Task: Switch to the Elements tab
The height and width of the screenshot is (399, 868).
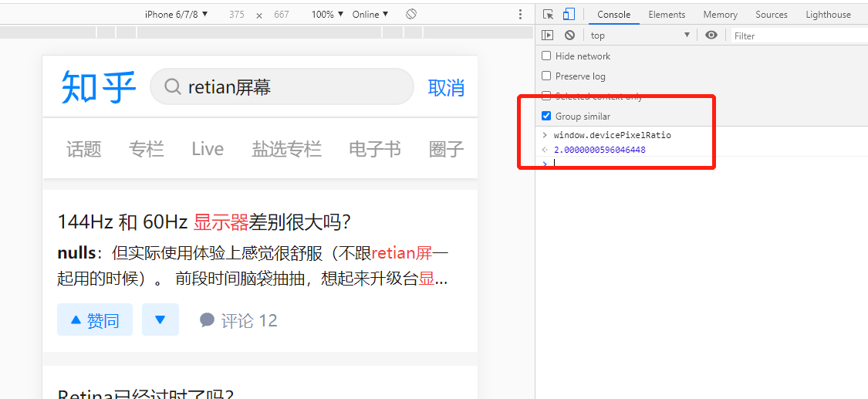Action: (x=667, y=15)
